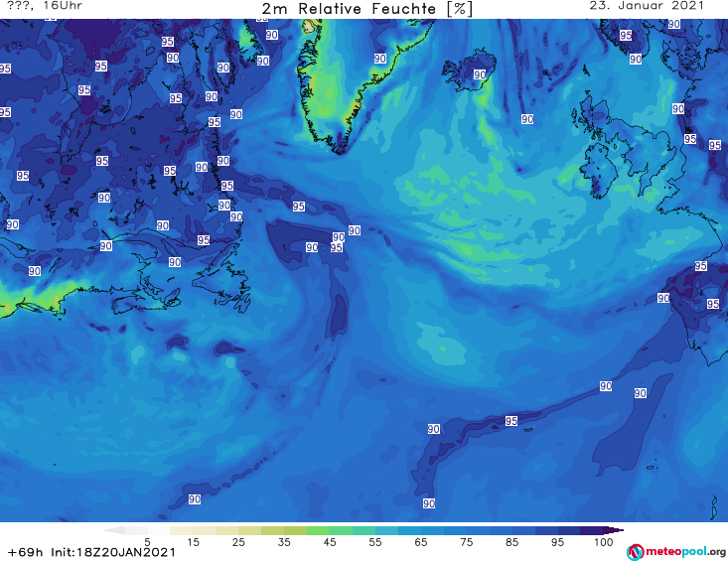Click the '???, 16Uhr' time label
This screenshot has width=728, height=562.
pyautogui.click(x=45, y=6)
